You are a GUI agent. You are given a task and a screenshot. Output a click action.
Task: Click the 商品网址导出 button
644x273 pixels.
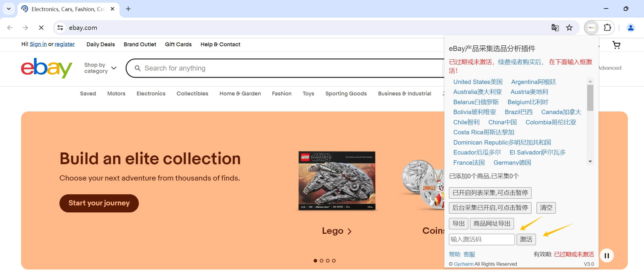(492, 224)
